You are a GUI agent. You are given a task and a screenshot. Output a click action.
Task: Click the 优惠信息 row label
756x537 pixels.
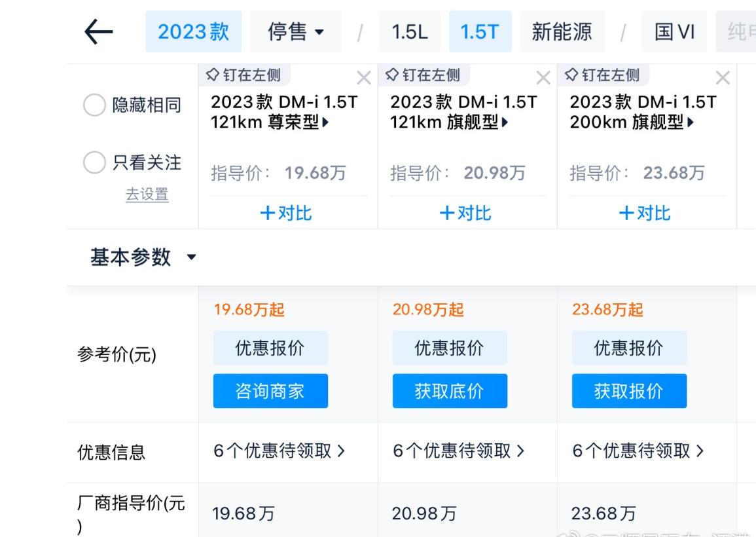111,453
